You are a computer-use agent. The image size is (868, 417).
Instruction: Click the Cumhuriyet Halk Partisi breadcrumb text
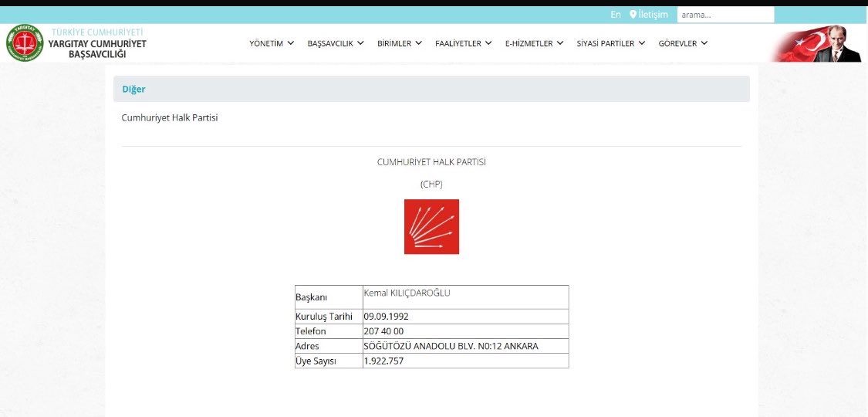click(x=170, y=118)
